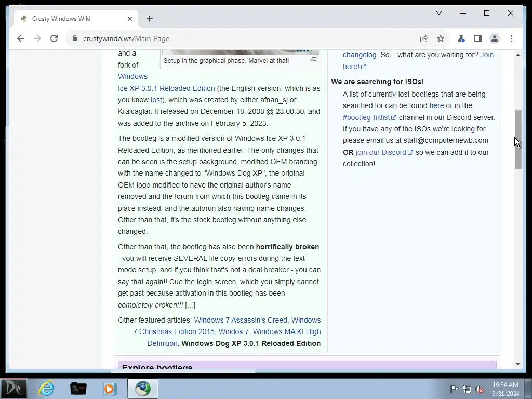
Task: Click bold 'Windows Dog XP 3.0.1 Reloaded Edition'
Action: pos(251,343)
